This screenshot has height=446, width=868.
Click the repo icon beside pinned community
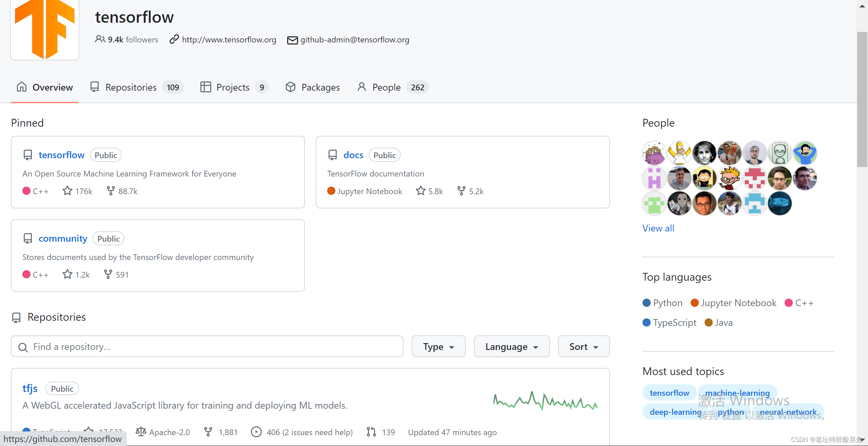coord(28,239)
